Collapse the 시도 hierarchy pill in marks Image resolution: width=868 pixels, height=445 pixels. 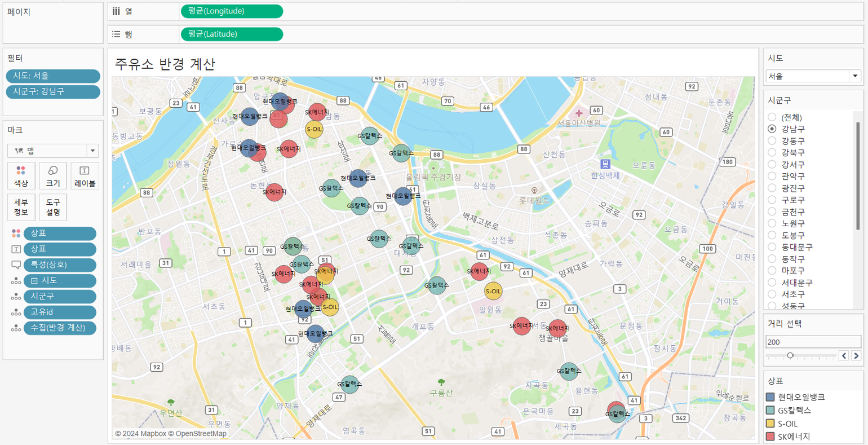pyautogui.click(x=34, y=281)
